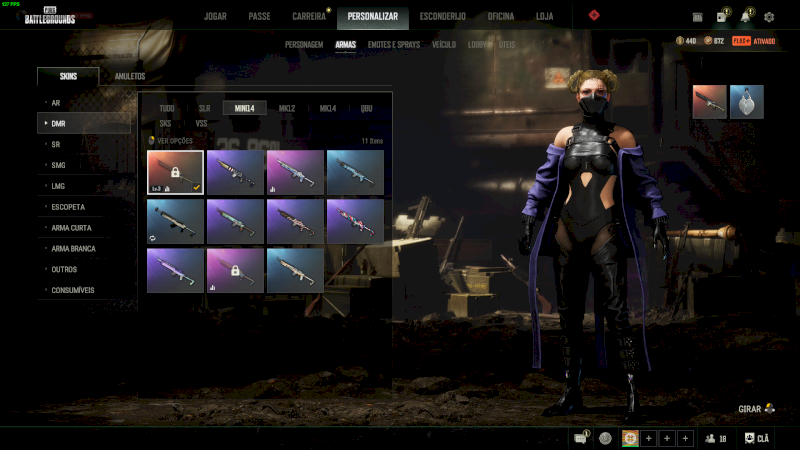
Task: Filter skins by MK12
Action: [287, 108]
